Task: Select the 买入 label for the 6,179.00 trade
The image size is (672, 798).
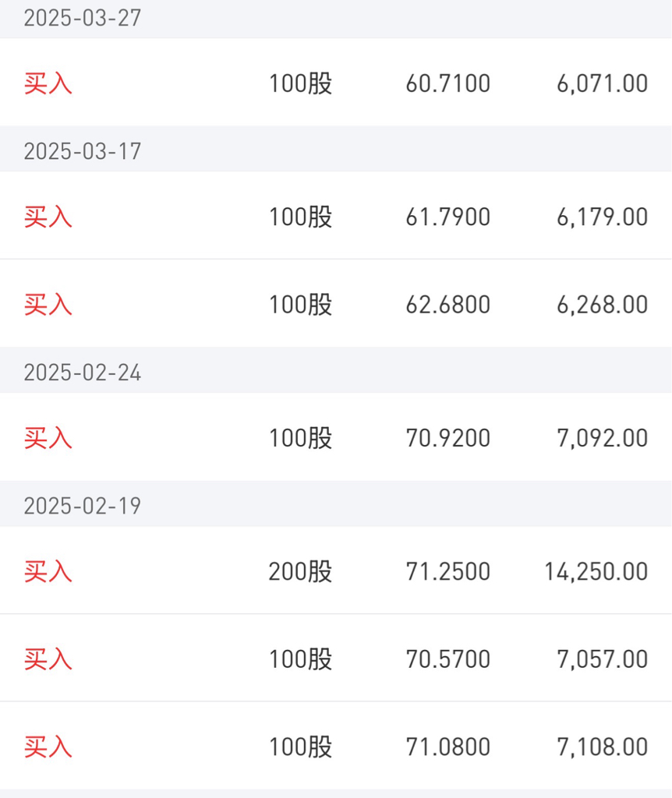Action: click(48, 217)
